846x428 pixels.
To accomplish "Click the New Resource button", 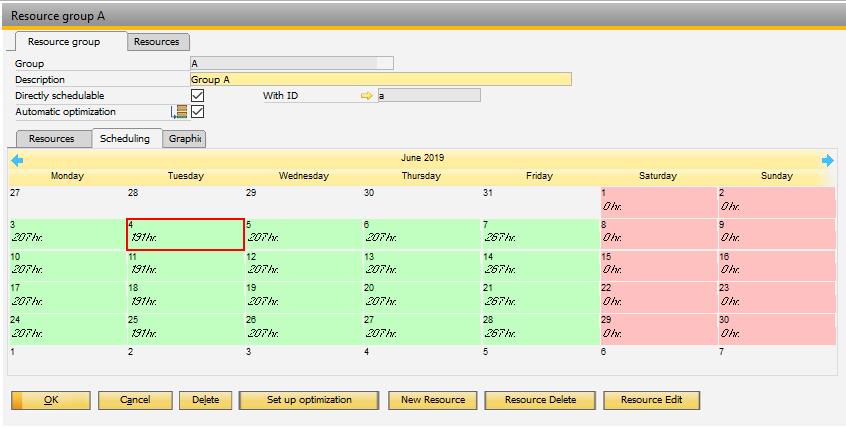I will click(432, 400).
